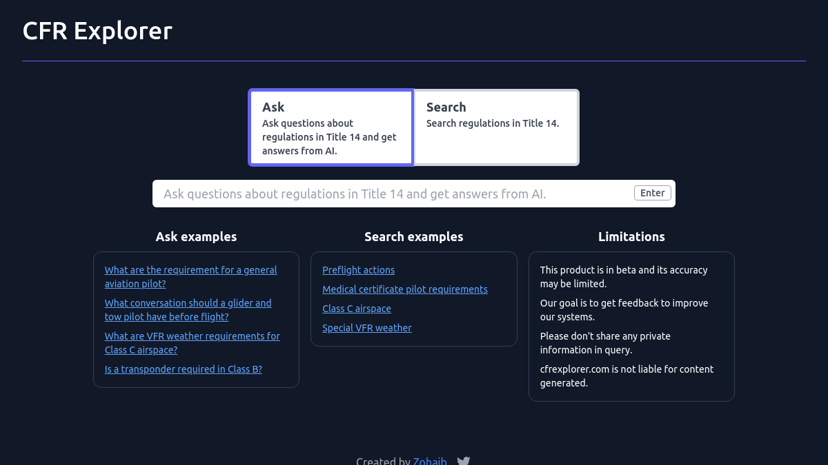
Task: Try the 'Preflight actions' search example
Action: coord(359,270)
